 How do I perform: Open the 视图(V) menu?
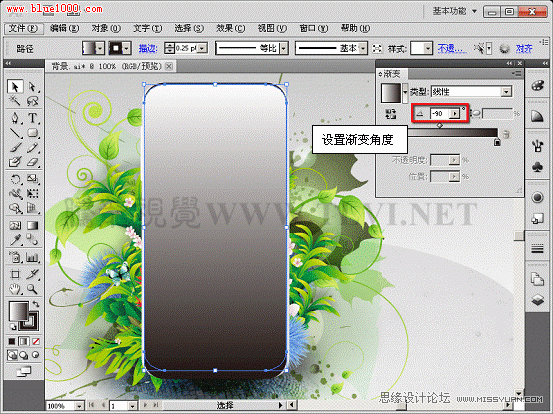point(272,29)
